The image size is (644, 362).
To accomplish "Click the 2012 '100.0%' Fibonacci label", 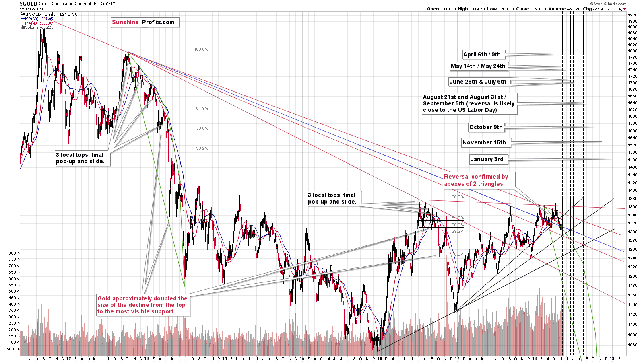I will pyautogui.click(x=201, y=49).
